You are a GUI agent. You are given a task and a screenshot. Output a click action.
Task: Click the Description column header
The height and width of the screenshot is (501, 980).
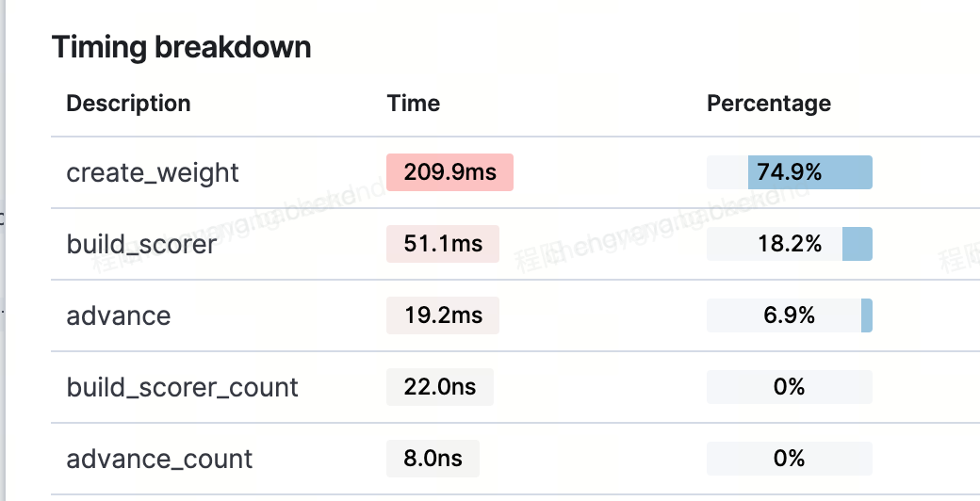128,103
